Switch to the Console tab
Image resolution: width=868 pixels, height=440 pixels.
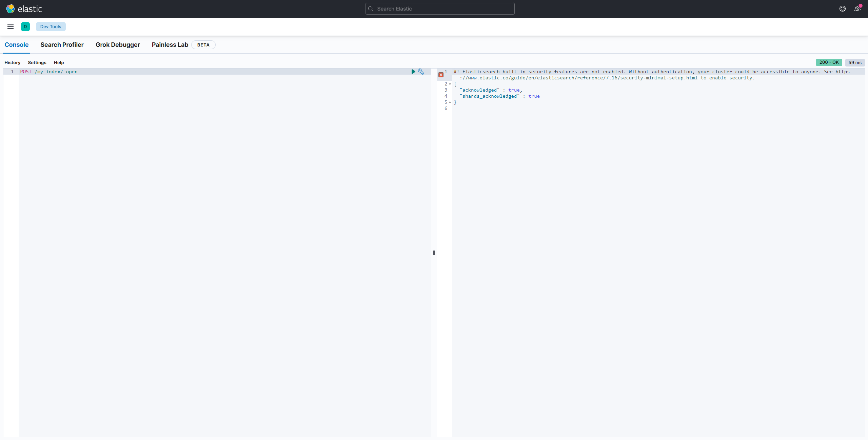(x=17, y=45)
